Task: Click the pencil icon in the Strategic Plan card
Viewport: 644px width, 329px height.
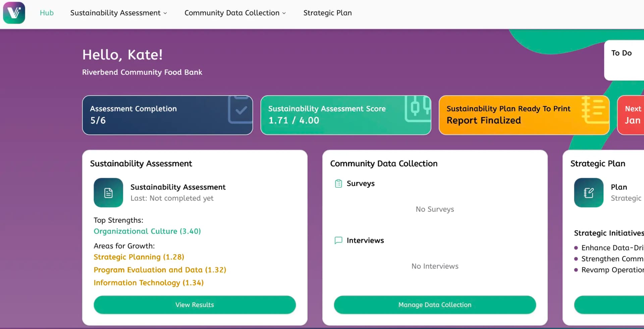Action: pyautogui.click(x=589, y=193)
